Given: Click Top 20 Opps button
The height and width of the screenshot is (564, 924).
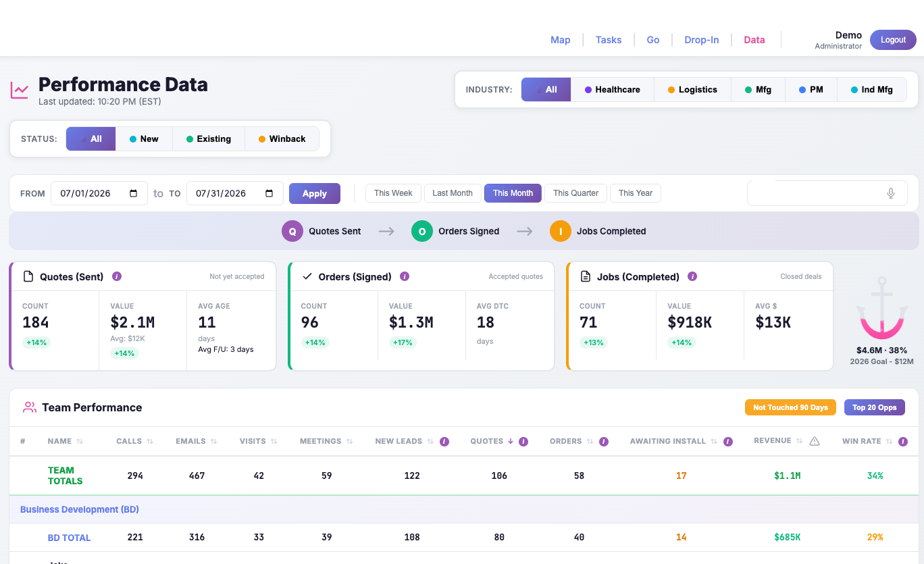Looking at the screenshot, I should [875, 407].
